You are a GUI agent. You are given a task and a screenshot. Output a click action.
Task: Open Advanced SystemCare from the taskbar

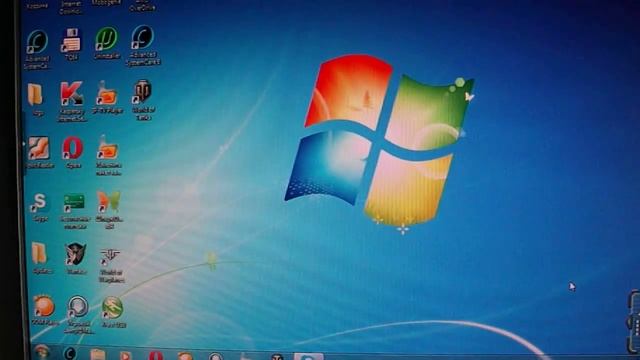click(70, 353)
